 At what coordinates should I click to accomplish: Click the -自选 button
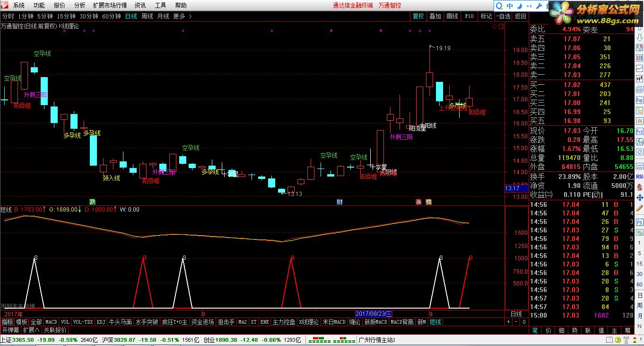coord(504,16)
